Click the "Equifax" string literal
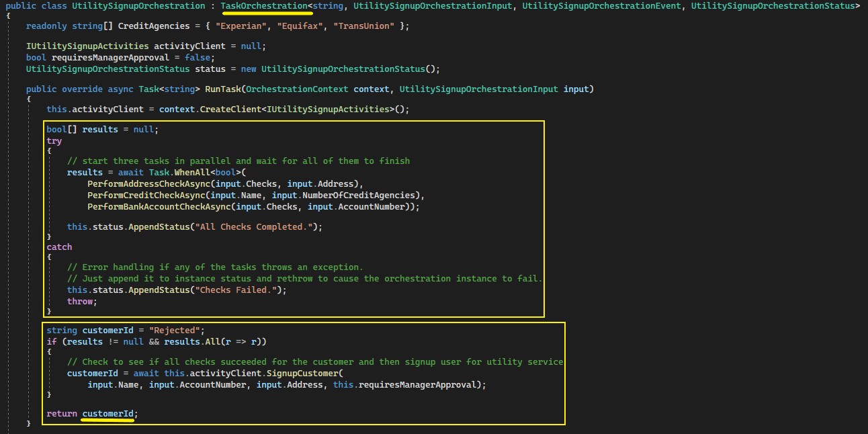This screenshot has width=868, height=434. tap(301, 26)
